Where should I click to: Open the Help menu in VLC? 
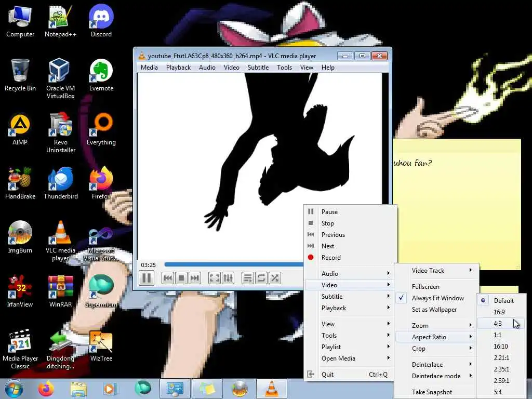pos(328,67)
